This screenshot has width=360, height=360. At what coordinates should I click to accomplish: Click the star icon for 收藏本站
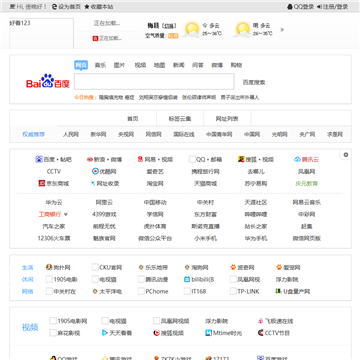point(87,7)
